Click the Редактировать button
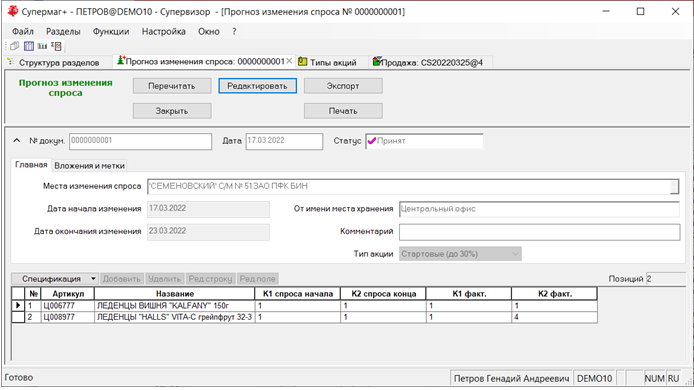The width and height of the screenshot is (694, 390). pos(258,86)
